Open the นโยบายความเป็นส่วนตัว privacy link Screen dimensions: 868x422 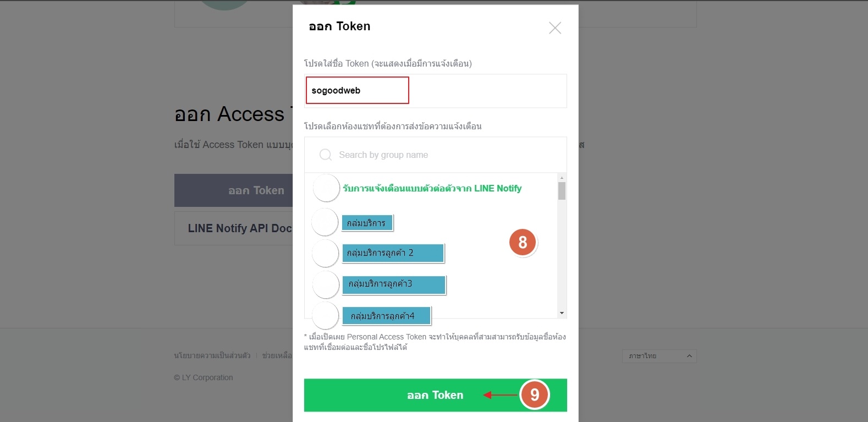212,355
